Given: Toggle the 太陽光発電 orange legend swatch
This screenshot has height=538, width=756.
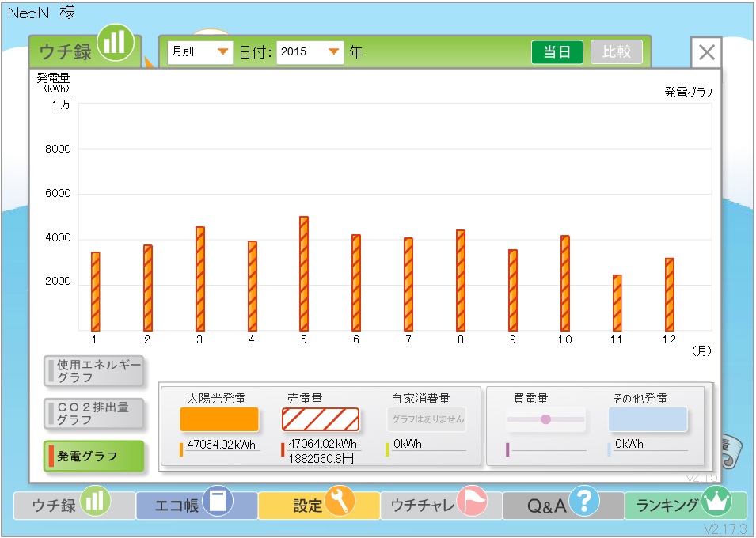Looking at the screenshot, I should (219, 419).
